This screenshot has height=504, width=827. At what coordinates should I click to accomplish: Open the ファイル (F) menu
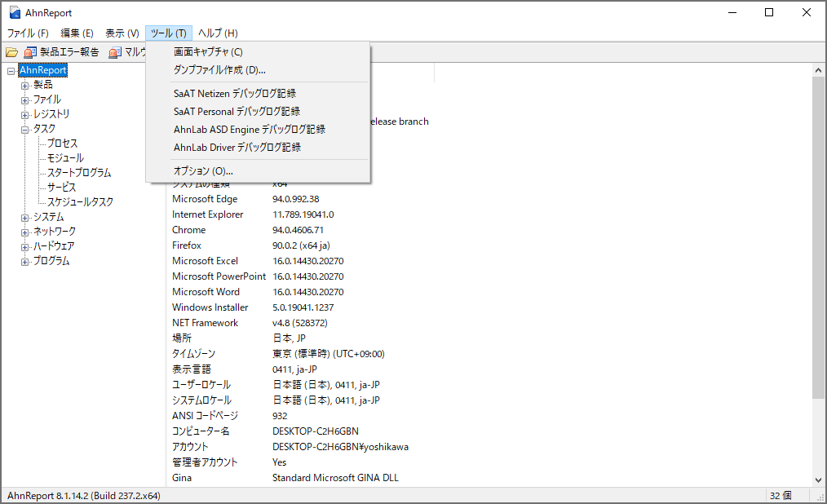pos(28,33)
